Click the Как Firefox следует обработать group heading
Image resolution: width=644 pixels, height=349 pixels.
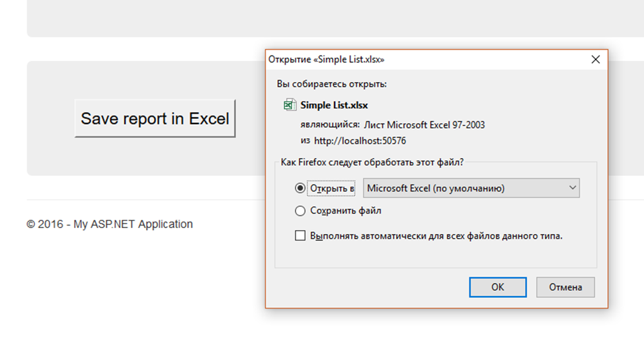372,162
